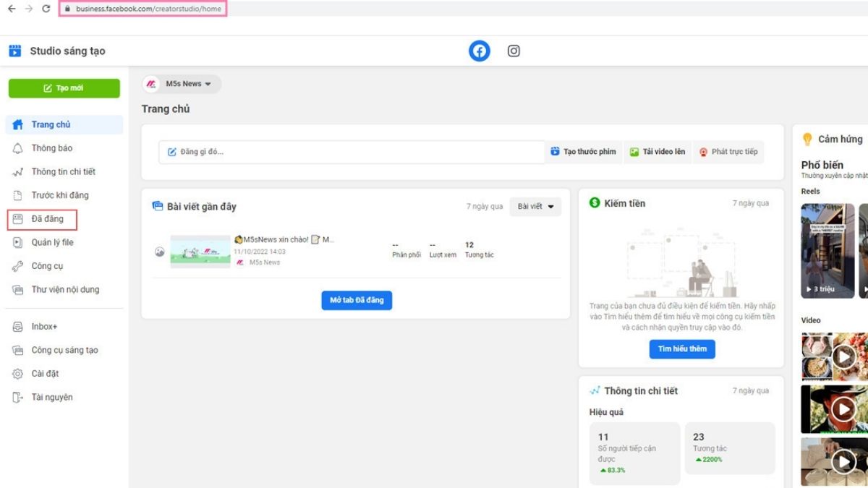Viewport: 868px width, 488px height.
Task: Expand the Bài viết filter dropdown
Action: (x=535, y=207)
